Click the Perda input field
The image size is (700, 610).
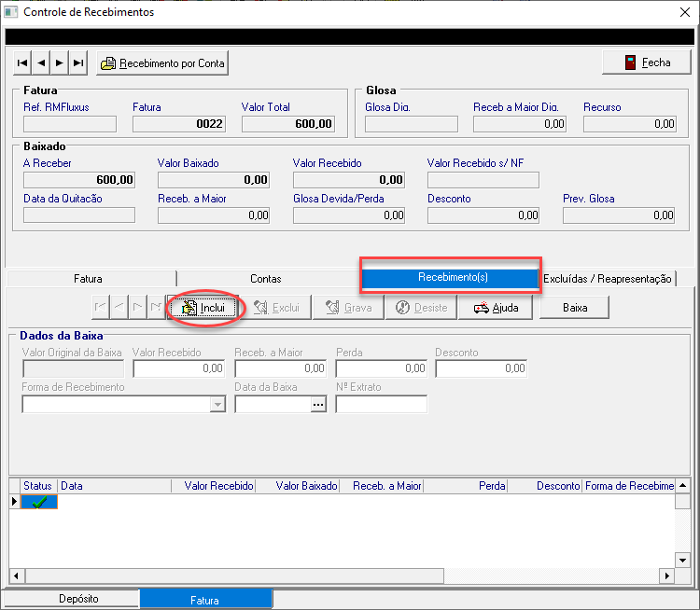[x=381, y=368]
